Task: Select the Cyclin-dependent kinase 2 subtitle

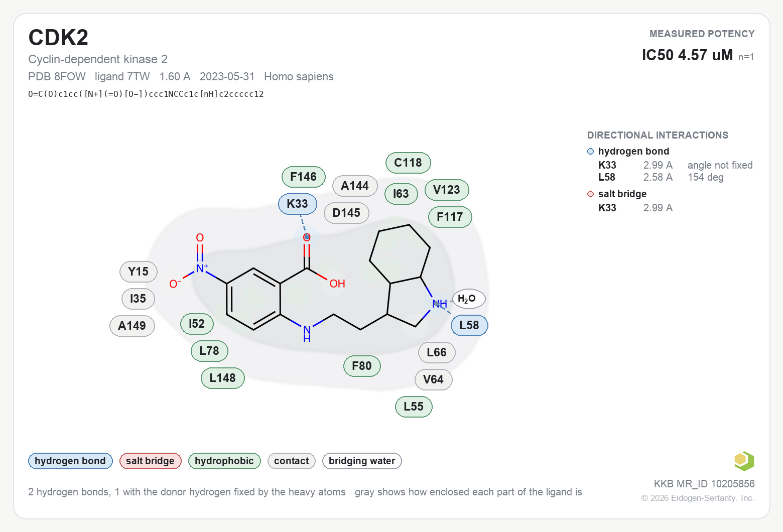Action: [98, 59]
